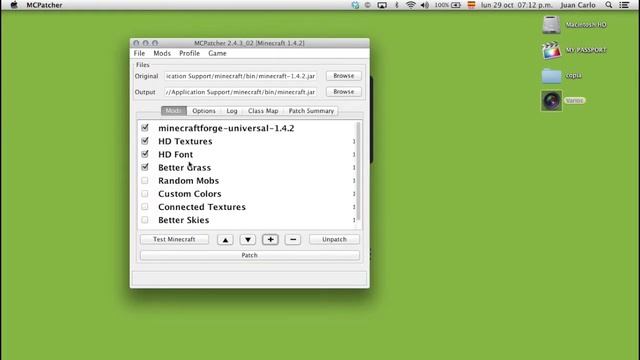The image size is (640, 360).
Task: Select the Random Mobs row text
Action: (189, 180)
